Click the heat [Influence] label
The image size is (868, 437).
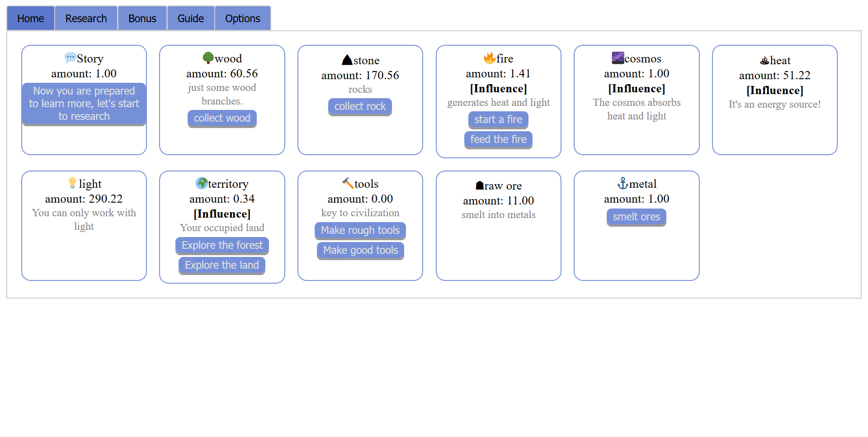click(x=775, y=90)
